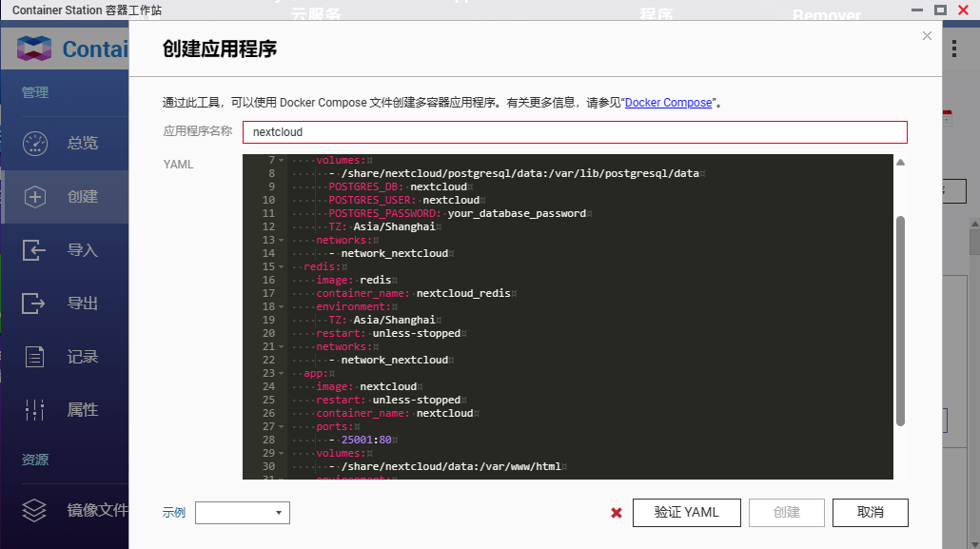Open the 总览 overview gauge icon

[x=35, y=144]
